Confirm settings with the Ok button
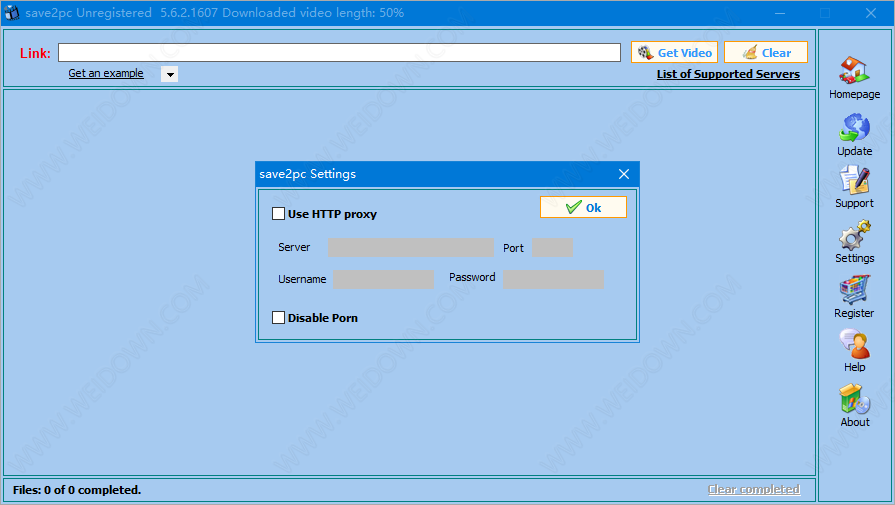Image resolution: width=895 pixels, height=505 pixels. click(583, 207)
